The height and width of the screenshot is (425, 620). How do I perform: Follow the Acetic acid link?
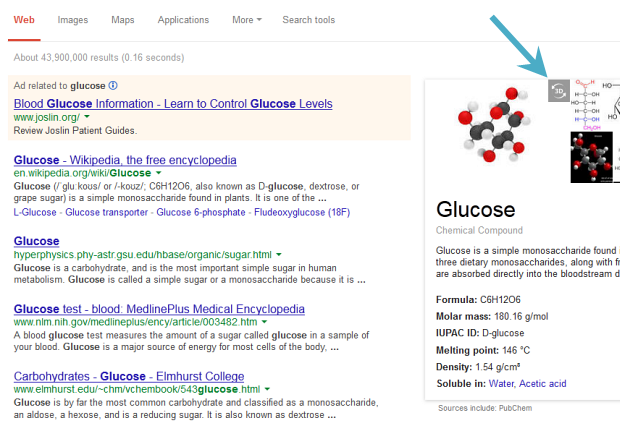(542, 383)
